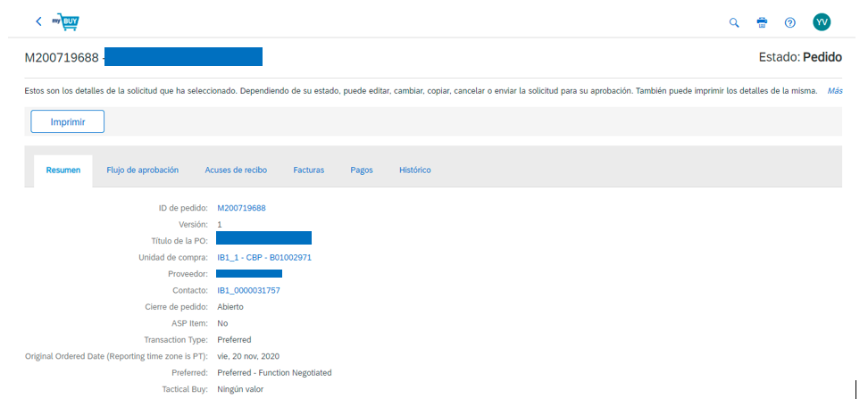Open the Pagos tab
This screenshot has width=868, height=407.
tap(362, 170)
